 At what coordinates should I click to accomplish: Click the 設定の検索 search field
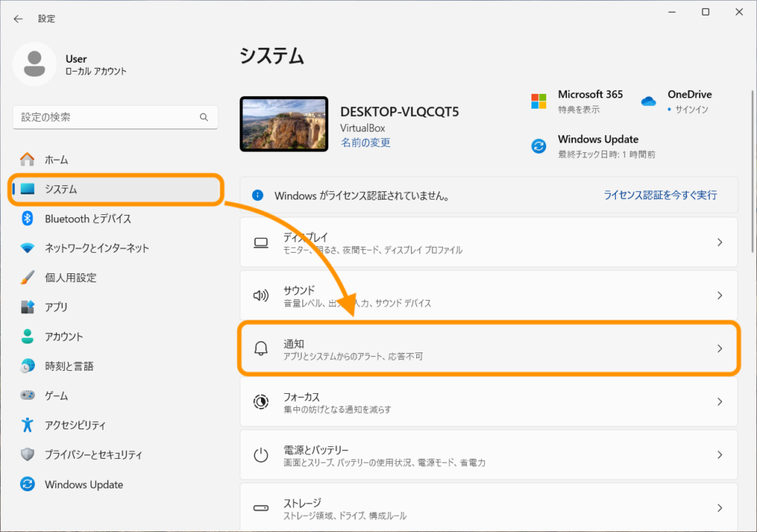[x=115, y=117]
